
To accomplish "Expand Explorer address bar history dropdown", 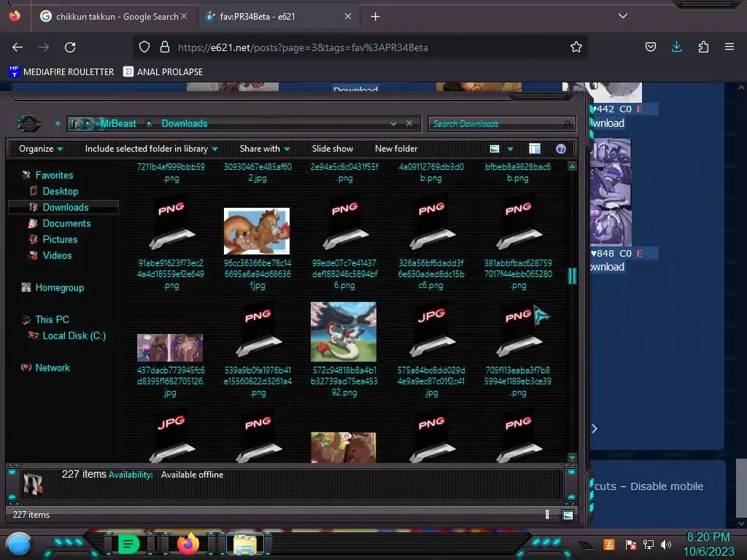I will (393, 123).
